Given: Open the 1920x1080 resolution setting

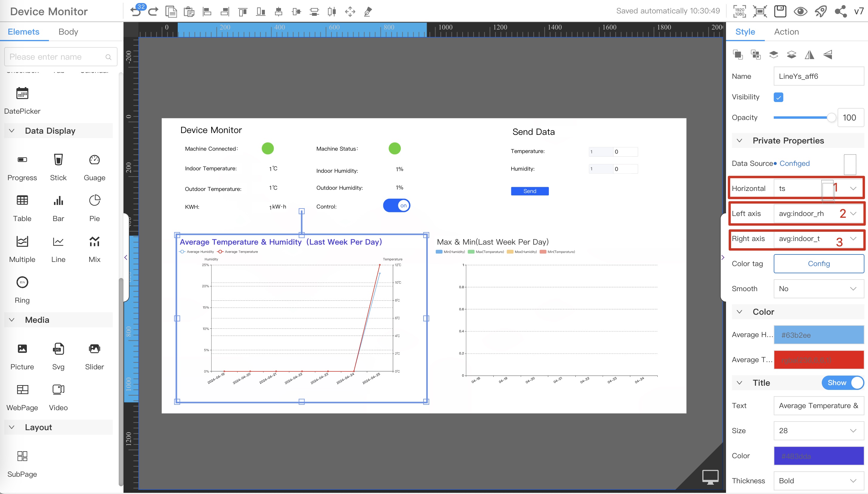Looking at the screenshot, I should (740, 12).
